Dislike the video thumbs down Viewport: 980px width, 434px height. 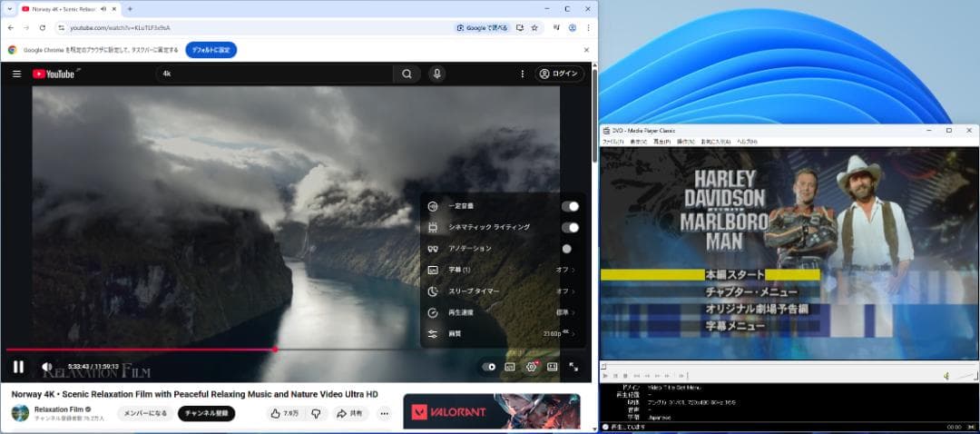[x=317, y=413]
